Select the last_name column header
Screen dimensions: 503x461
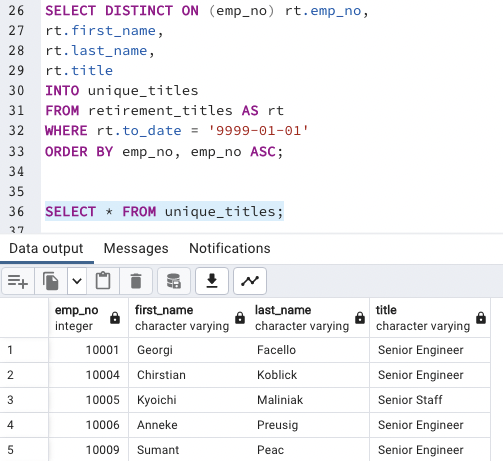[309, 318]
